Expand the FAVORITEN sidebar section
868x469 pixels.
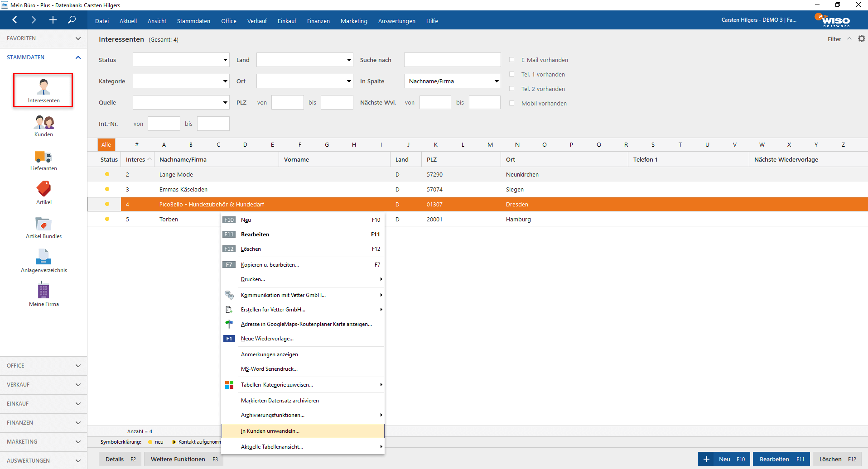[x=43, y=38]
